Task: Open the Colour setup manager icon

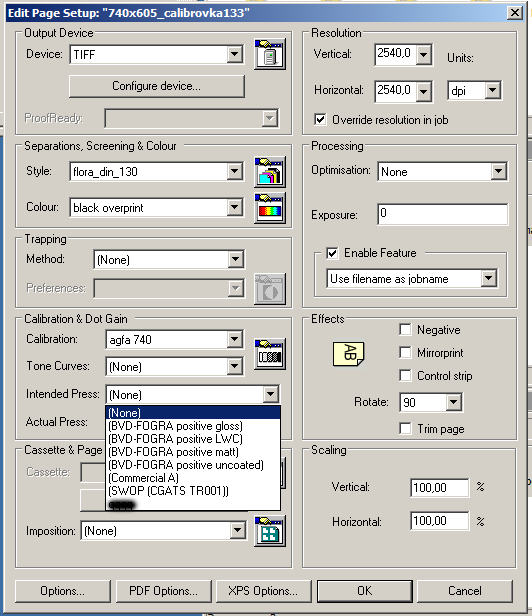Action: (x=270, y=208)
